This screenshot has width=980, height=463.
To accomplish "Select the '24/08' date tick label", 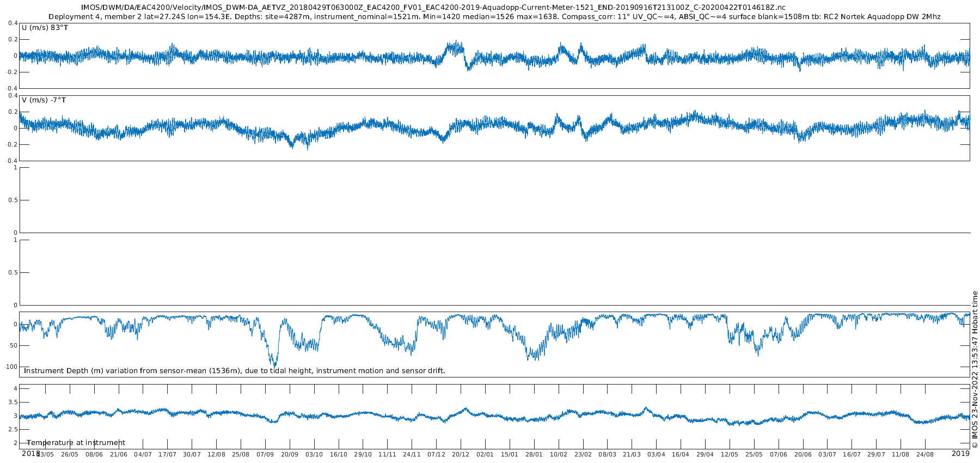I will coord(925,454).
